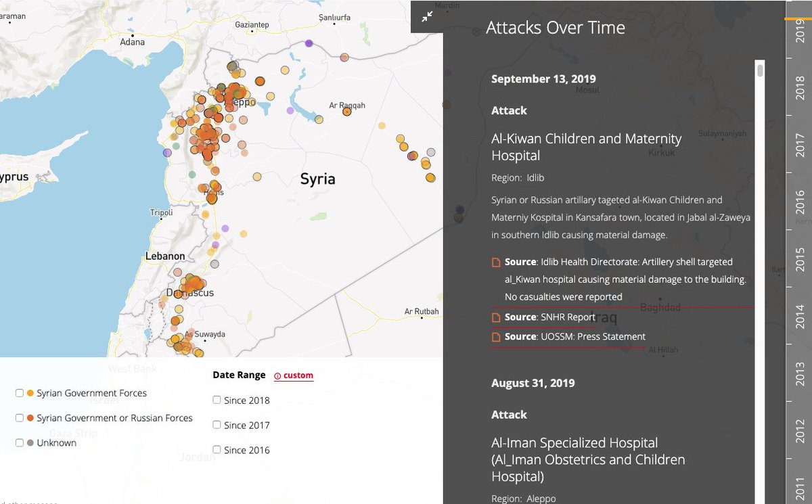Enable the Since 2017 date filter
This screenshot has height=504, width=812.
[x=217, y=425]
